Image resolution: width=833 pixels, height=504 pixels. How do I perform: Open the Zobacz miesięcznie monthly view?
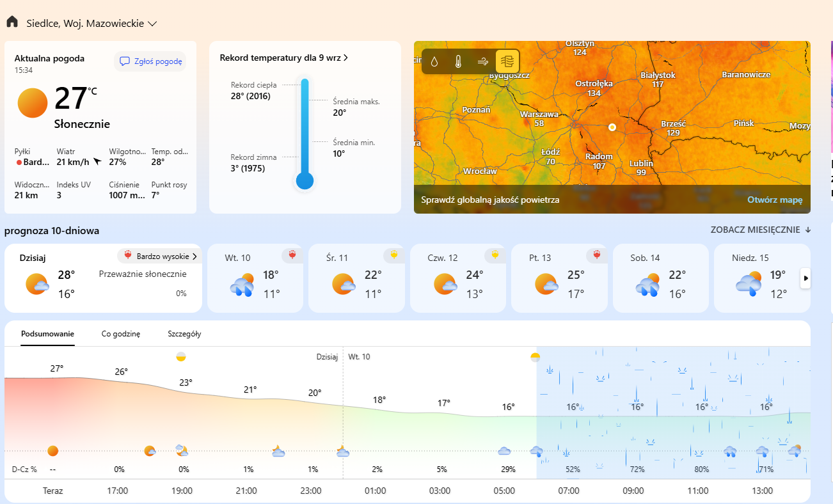[x=760, y=230]
